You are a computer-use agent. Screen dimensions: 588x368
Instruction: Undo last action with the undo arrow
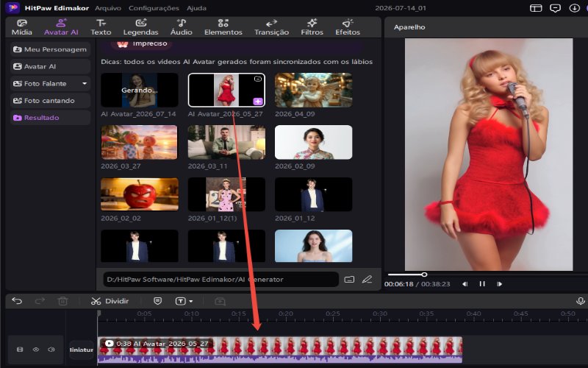(x=17, y=301)
